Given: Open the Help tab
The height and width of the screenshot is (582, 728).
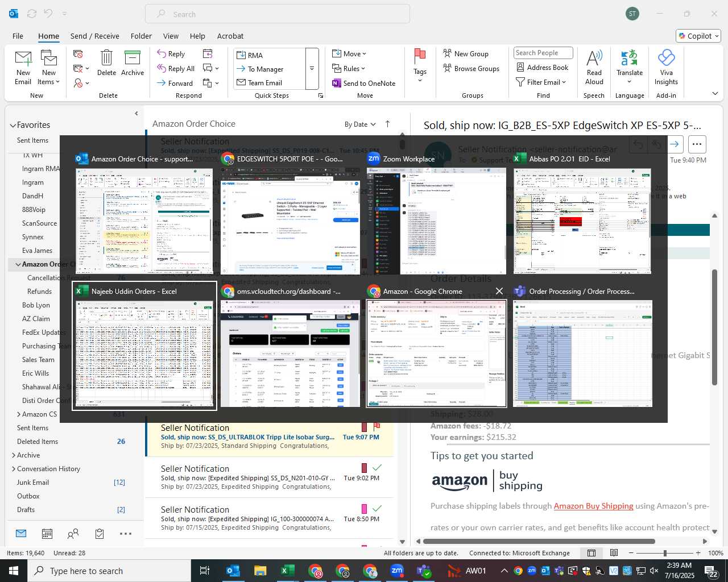Looking at the screenshot, I should 197,36.
